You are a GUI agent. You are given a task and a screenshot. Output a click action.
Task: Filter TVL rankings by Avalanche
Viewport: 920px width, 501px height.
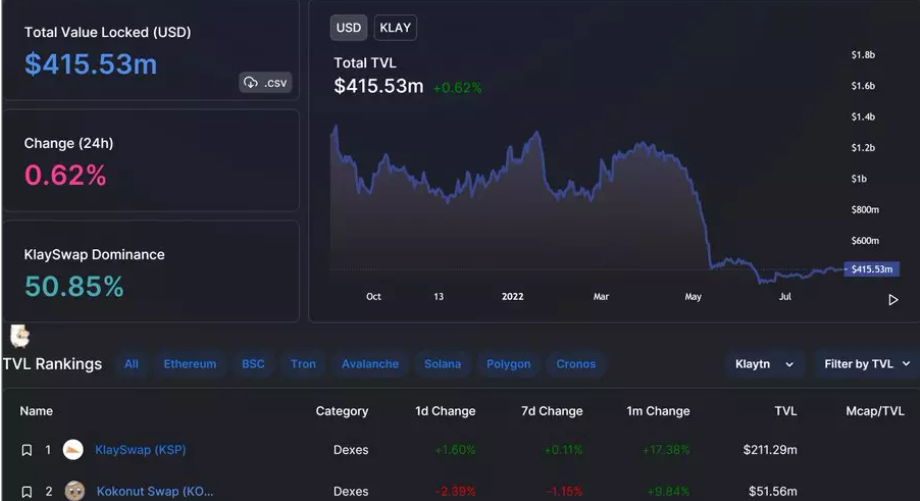coord(370,364)
